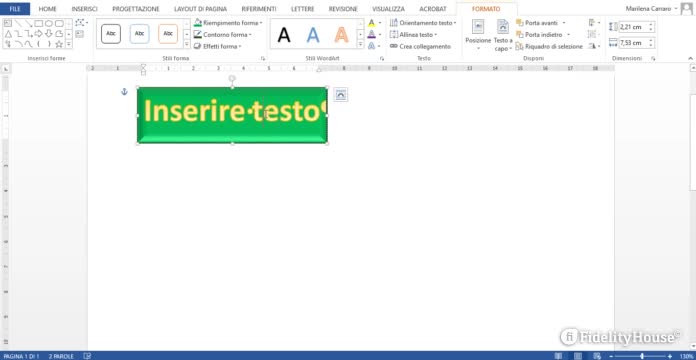This screenshot has height=360, width=696.
Task: Open the LAYOUT DI PAGINA tab
Action: 200,9
